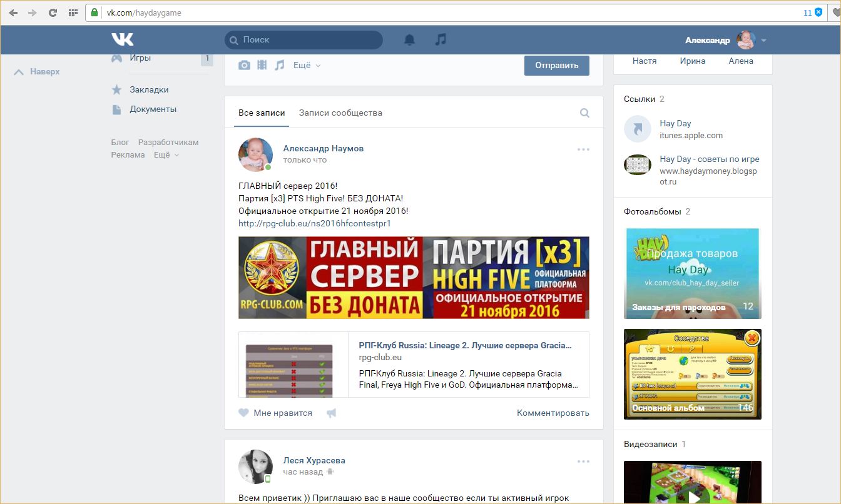Image resolution: width=841 pixels, height=504 pixels.
Task: Attach a video with film icon
Action: tap(262, 65)
